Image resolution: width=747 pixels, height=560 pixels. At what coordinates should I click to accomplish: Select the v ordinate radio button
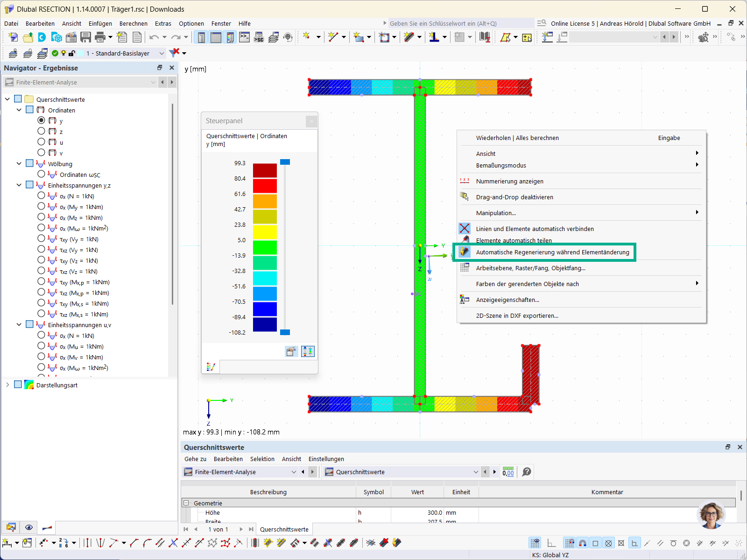[42, 153]
